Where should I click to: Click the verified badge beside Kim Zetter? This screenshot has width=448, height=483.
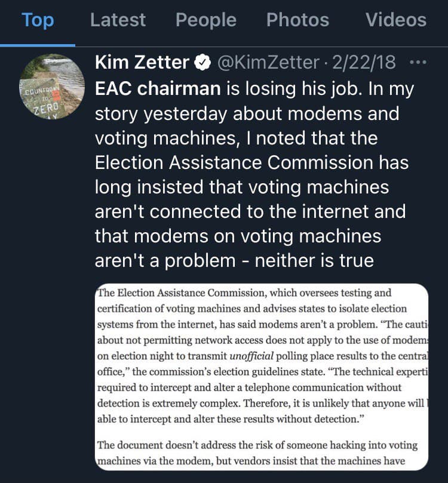point(202,62)
